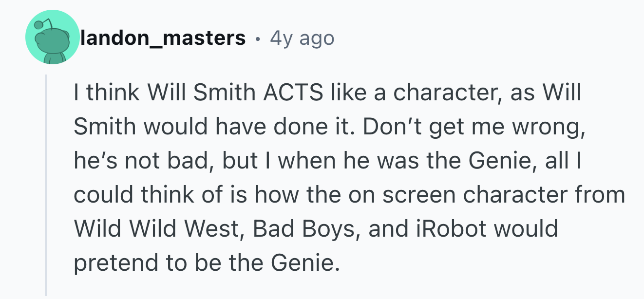Open the landon_masters avatar icon
644x299 pixels.
52,37
